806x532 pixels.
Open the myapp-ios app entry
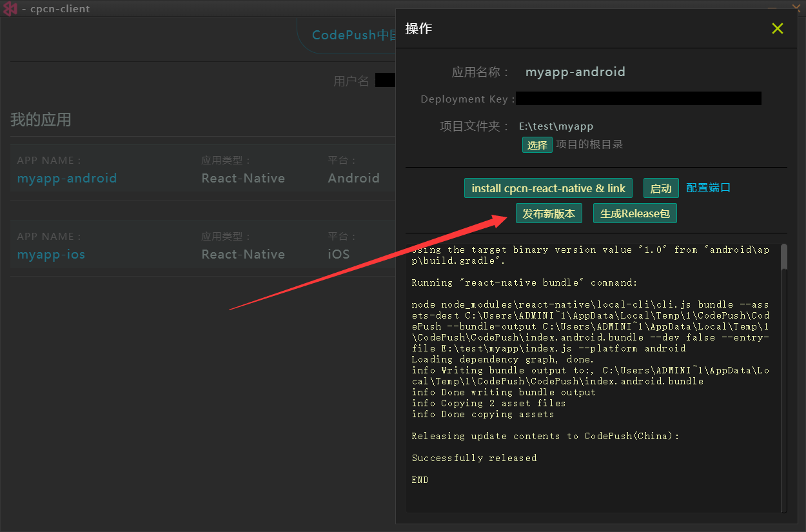(x=51, y=254)
